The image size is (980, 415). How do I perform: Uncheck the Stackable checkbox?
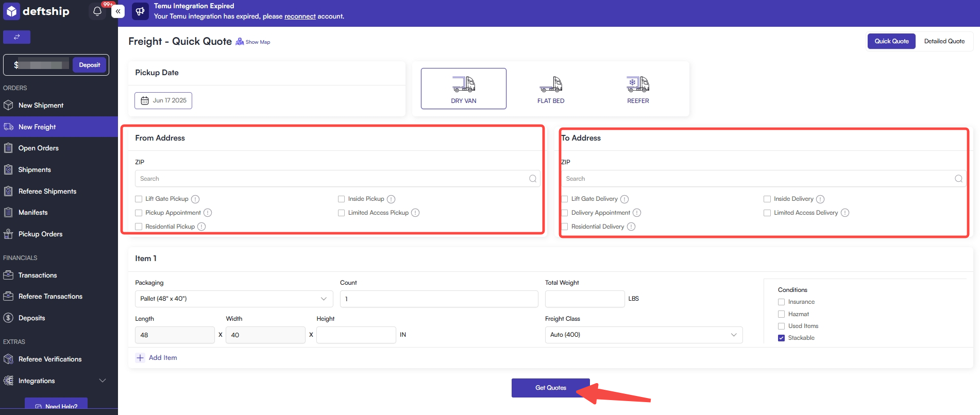[x=781, y=338]
